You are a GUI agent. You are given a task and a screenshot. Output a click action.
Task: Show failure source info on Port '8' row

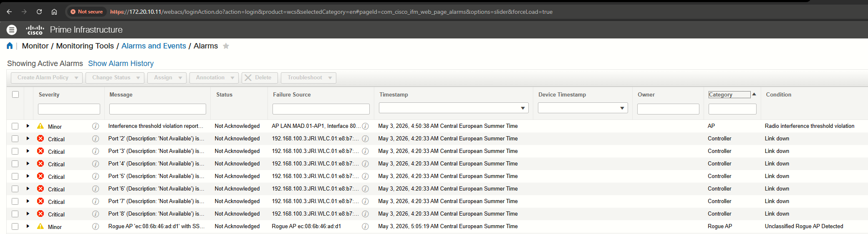tap(365, 214)
